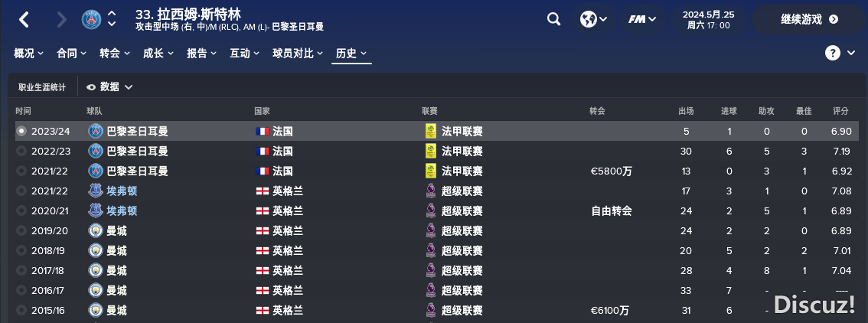Click the 继续游戏 continue button
The height and width of the screenshot is (323, 868).
[x=809, y=19]
